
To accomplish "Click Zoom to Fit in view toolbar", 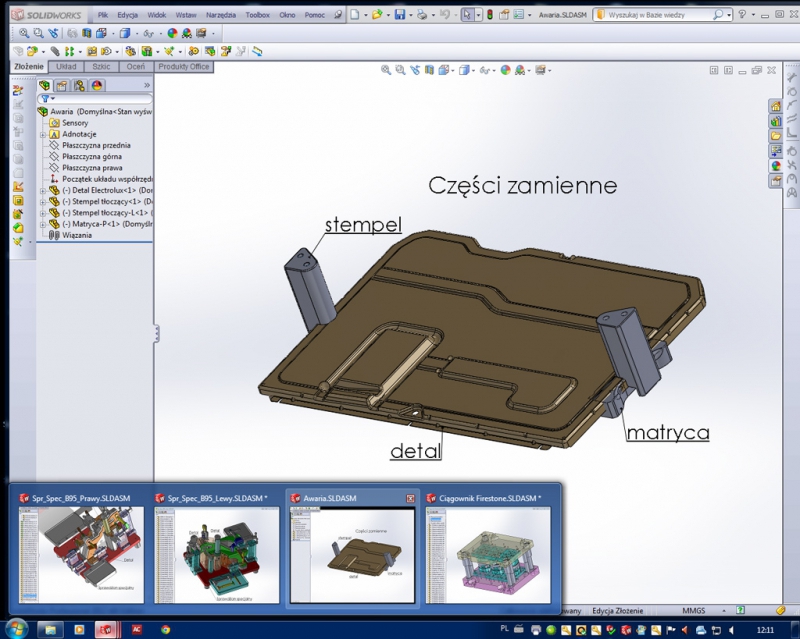I will point(387,70).
